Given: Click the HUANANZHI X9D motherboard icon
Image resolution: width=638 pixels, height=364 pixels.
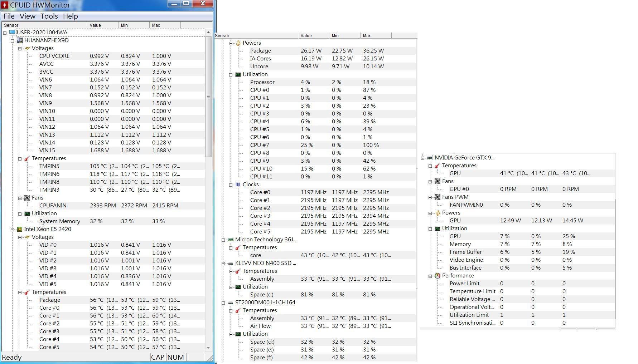Looking at the screenshot, I should (20, 40).
